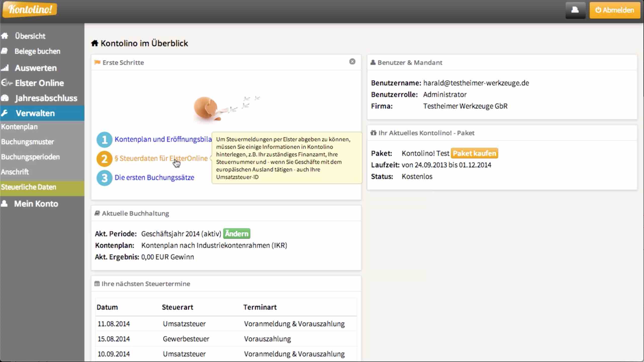
Task: Click the yellow Elster tooltip box
Action: point(287,158)
